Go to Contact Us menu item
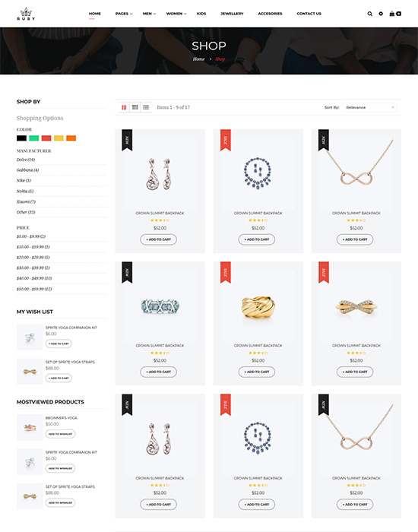 [x=309, y=14]
